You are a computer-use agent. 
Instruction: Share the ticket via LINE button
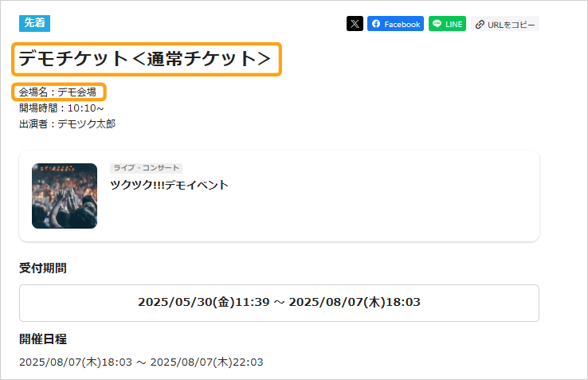(x=447, y=24)
